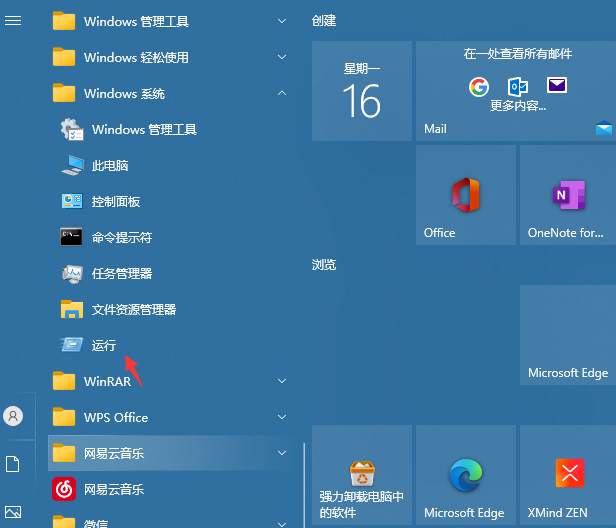Open the calendar tile showing 16
This screenshot has width=616, height=528.
point(361,90)
